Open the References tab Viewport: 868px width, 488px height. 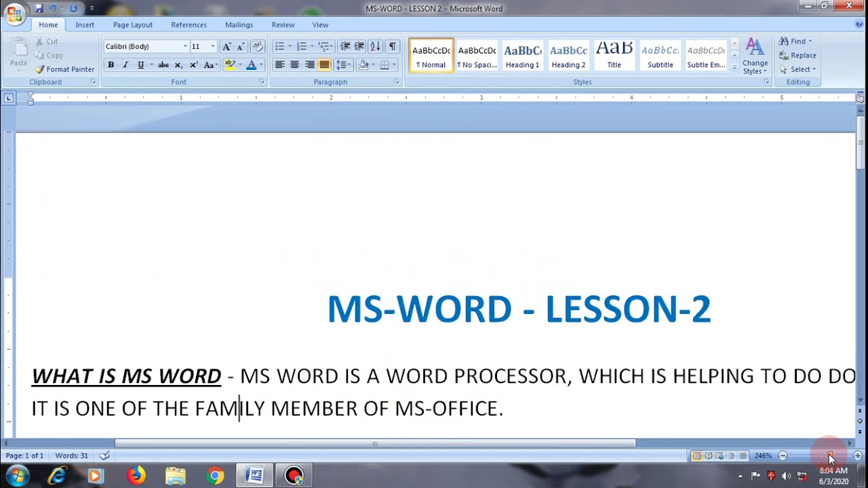click(189, 24)
